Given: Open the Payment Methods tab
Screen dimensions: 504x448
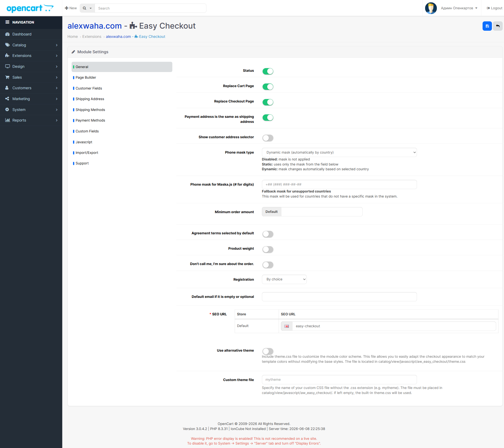Looking at the screenshot, I should [x=122, y=120].
